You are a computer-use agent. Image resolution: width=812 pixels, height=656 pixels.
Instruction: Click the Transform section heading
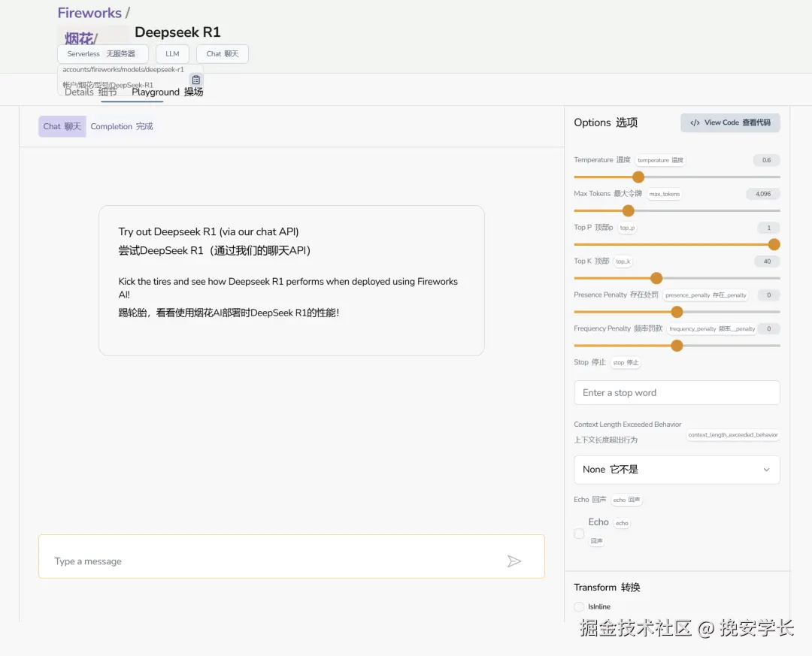(x=607, y=587)
